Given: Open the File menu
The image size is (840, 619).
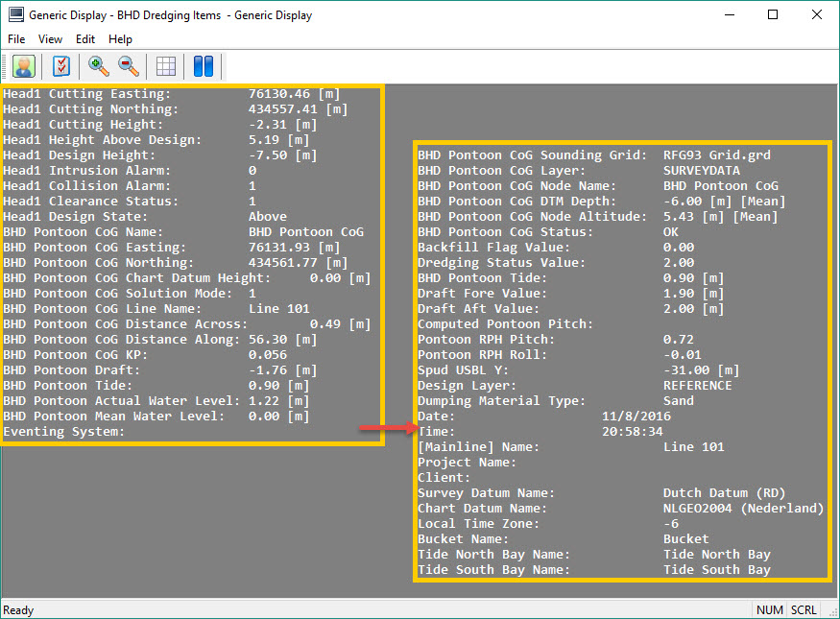Looking at the screenshot, I should click(16, 39).
